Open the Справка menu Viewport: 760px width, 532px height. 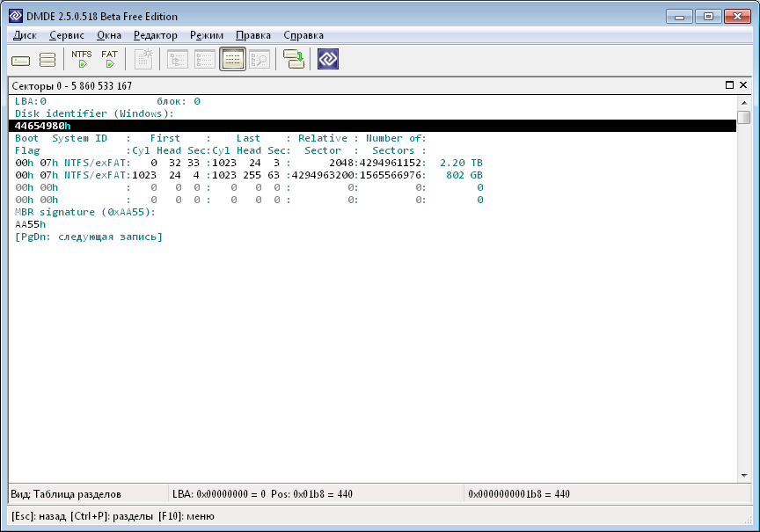click(303, 35)
